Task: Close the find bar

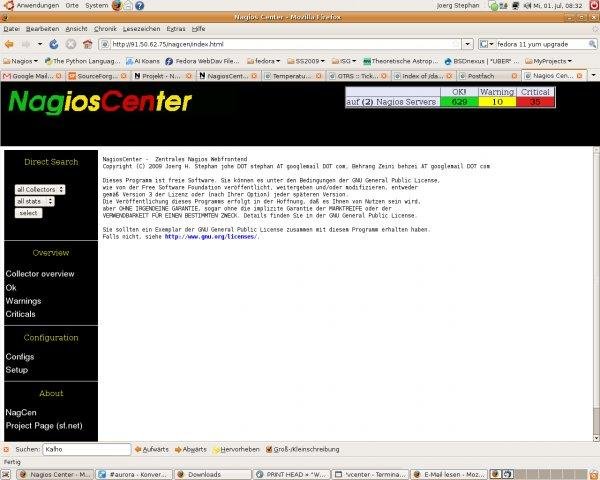Action: (6, 449)
